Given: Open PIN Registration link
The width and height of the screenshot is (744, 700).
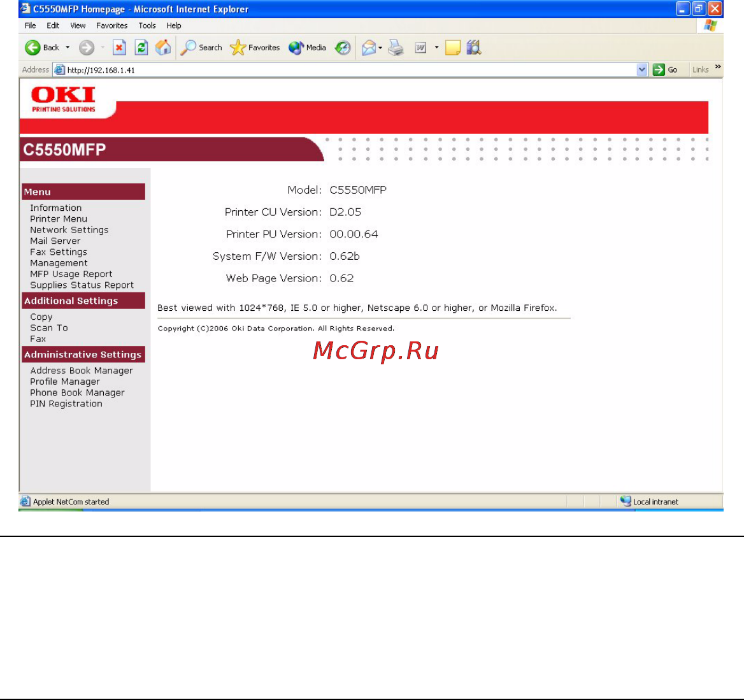Looking at the screenshot, I should pyautogui.click(x=66, y=403).
